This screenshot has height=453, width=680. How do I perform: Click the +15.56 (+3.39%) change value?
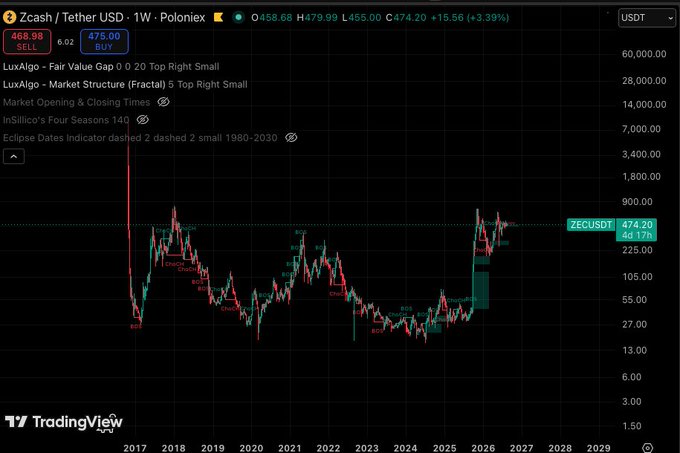click(x=470, y=18)
